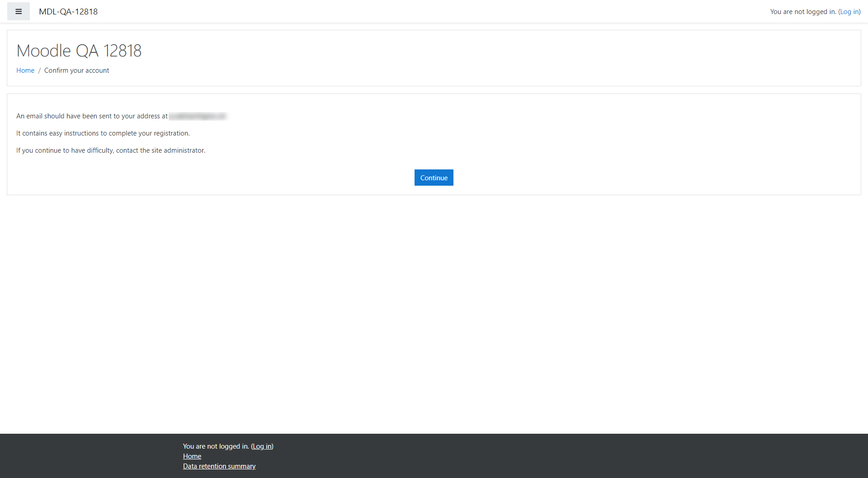Click 'An email should have been sent' text
This screenshot has height=478, width=868.
click(x=92, y=116)
